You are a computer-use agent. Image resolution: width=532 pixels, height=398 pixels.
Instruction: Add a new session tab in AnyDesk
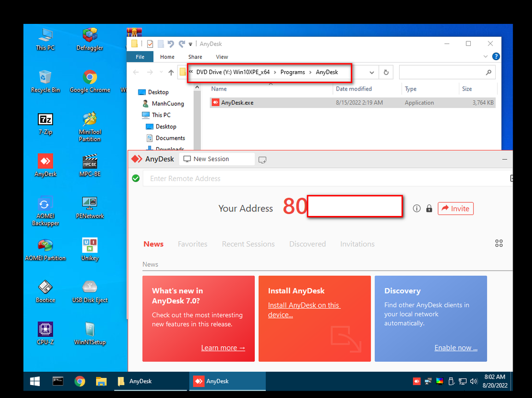(262, 160)
